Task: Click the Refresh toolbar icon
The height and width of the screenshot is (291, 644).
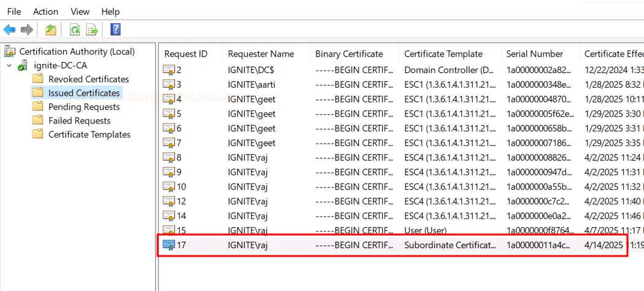Action: [75, 29]
